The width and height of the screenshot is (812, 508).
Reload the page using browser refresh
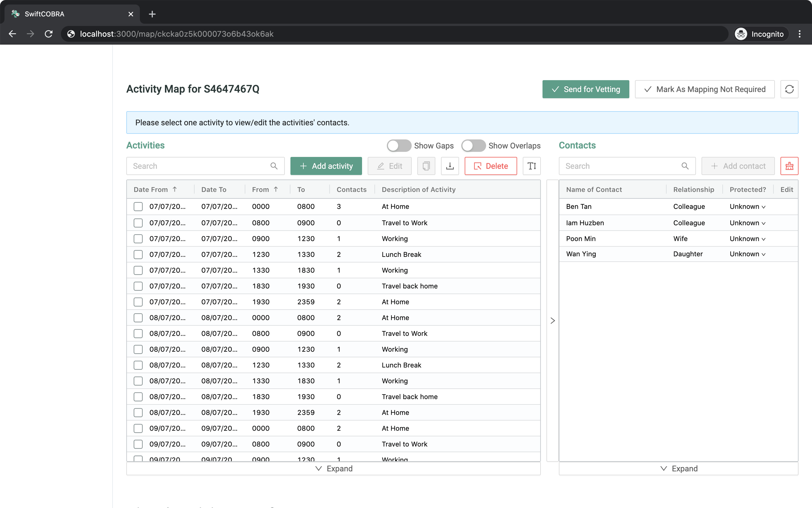(49, 34)
